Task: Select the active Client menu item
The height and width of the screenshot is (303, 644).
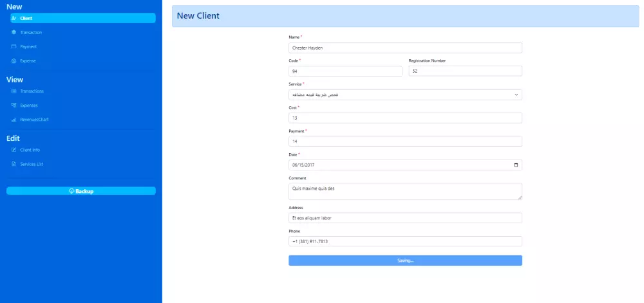Action: point(83,18)
